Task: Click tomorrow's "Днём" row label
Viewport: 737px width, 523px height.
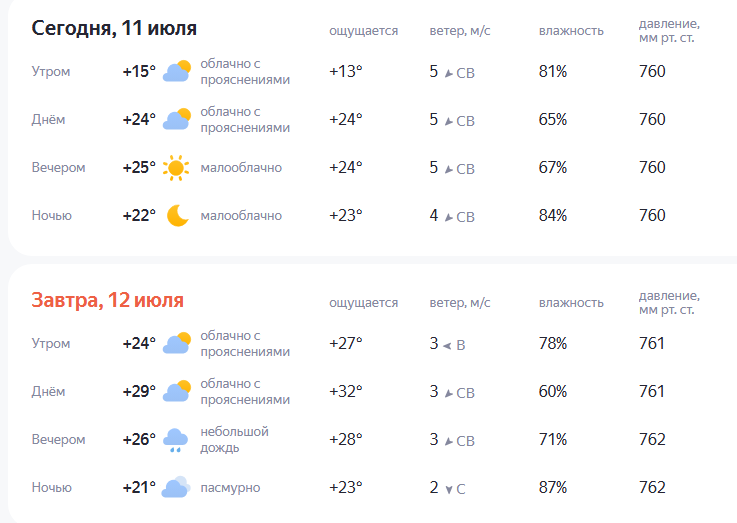Action: pyautogui.click(x=48, y=392)
